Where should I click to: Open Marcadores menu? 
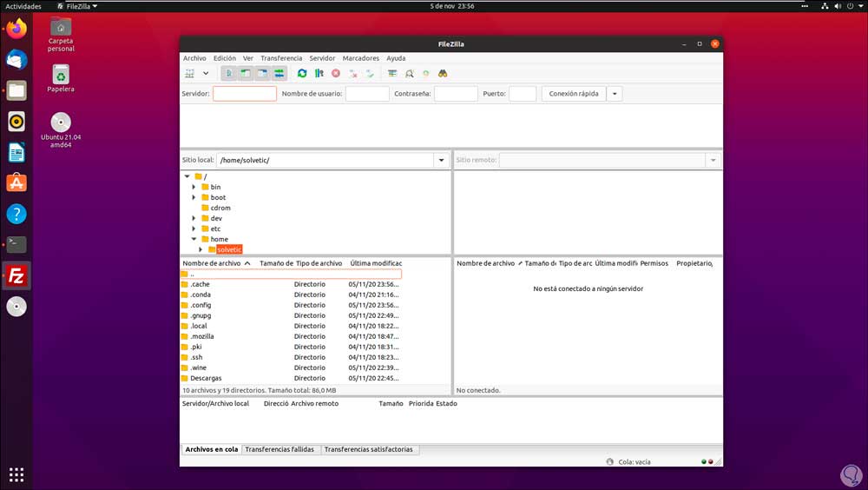pos(360,58)
